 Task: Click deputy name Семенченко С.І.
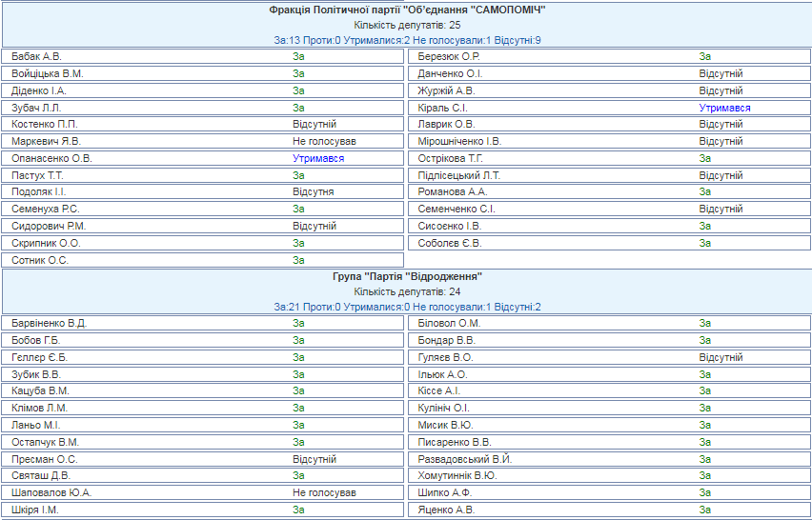point(457,210)
